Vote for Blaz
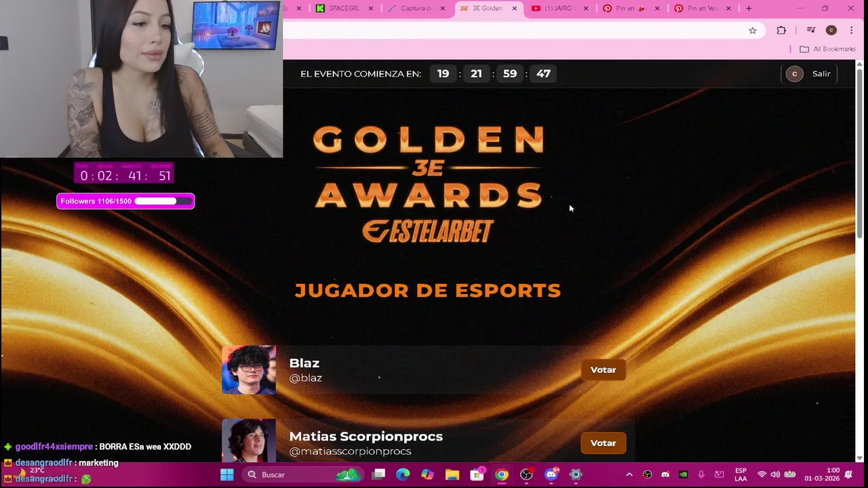 coord(603,370)
